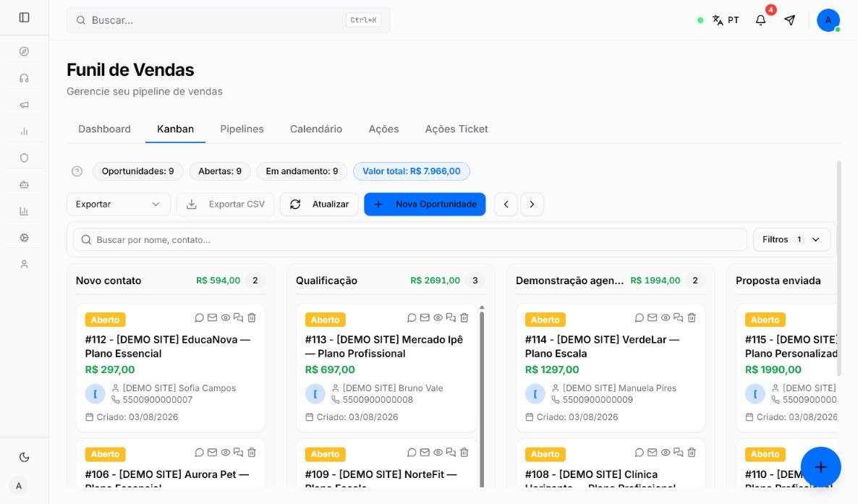Go to previous column with left chevron

[x=506, y=204]
